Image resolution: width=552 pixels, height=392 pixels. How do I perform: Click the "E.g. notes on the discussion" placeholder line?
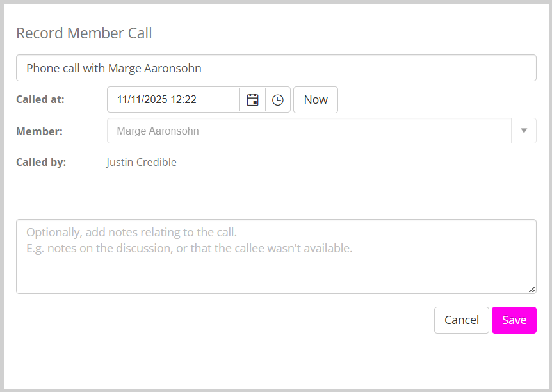click(x=190, y=248)
